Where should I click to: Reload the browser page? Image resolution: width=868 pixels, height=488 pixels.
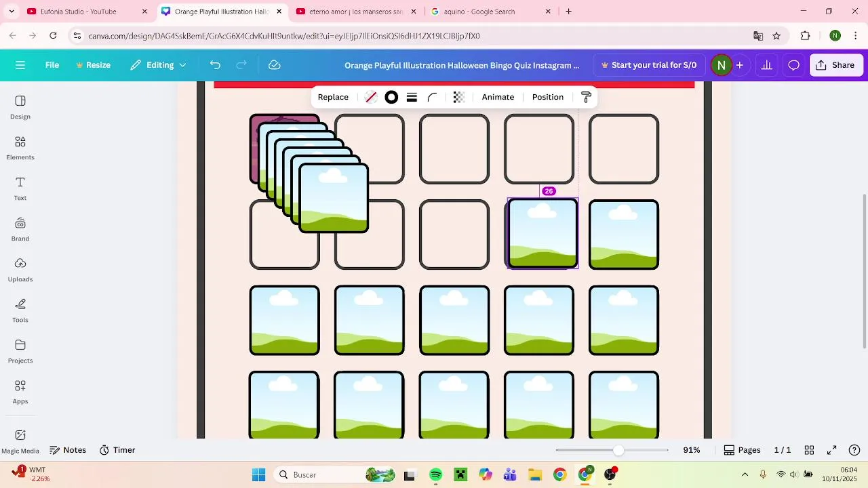pos(53,36)
